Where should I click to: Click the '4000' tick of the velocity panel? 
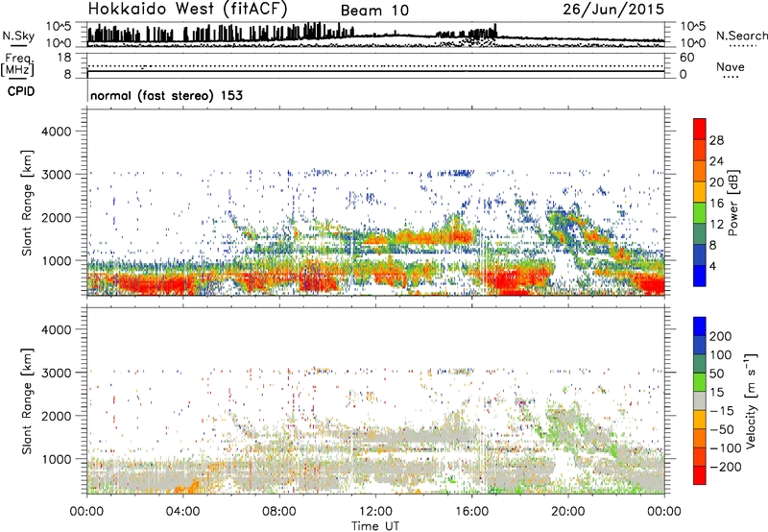pos(56,329)
